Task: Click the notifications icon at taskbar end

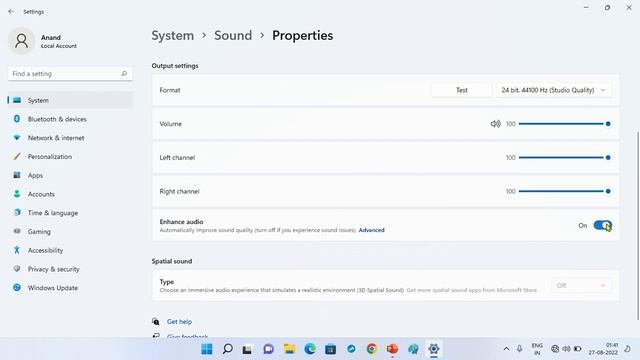Action: (627, 349)
